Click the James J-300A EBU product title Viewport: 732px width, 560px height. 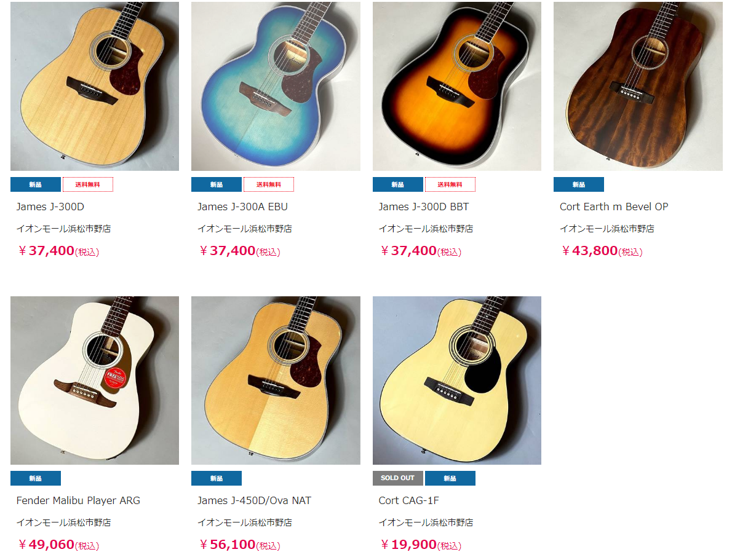(243, 207)
